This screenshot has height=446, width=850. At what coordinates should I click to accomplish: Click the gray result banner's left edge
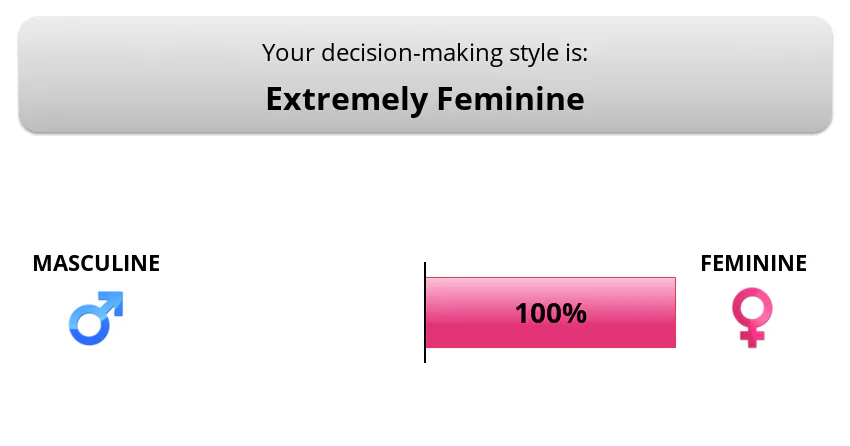pyautogui.click(x=24, y=74)
